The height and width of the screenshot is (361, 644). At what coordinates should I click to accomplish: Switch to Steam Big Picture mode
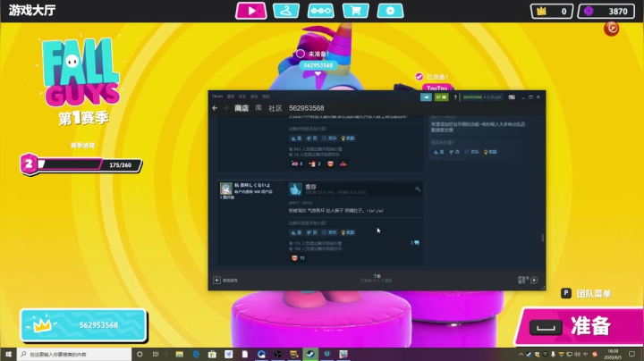[512, 97]
